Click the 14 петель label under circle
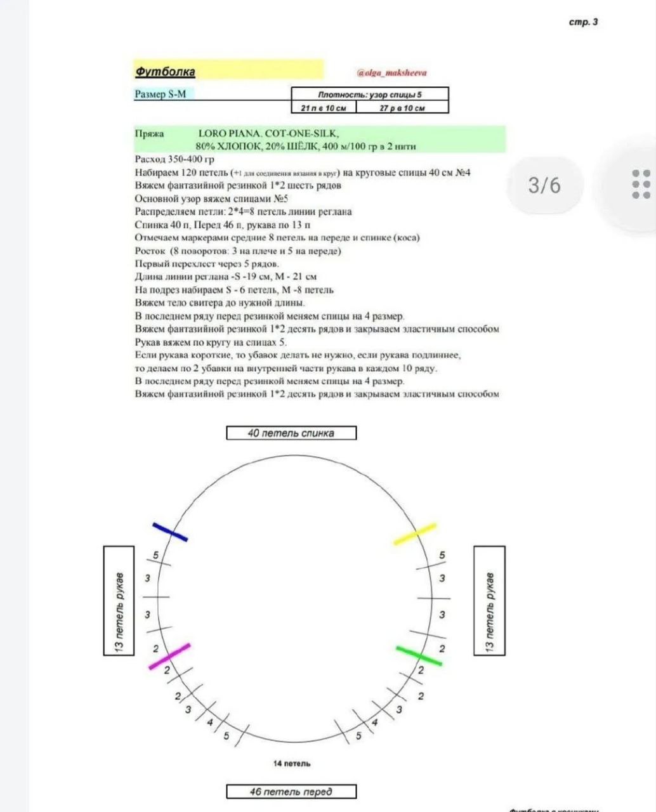Viewport: 656px width, 812px height. [292, 764]
